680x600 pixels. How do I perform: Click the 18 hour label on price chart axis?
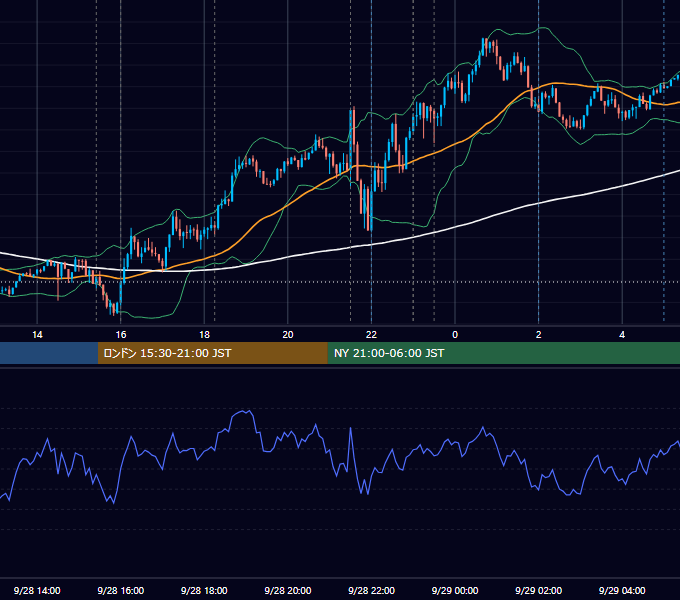(204, 335)
